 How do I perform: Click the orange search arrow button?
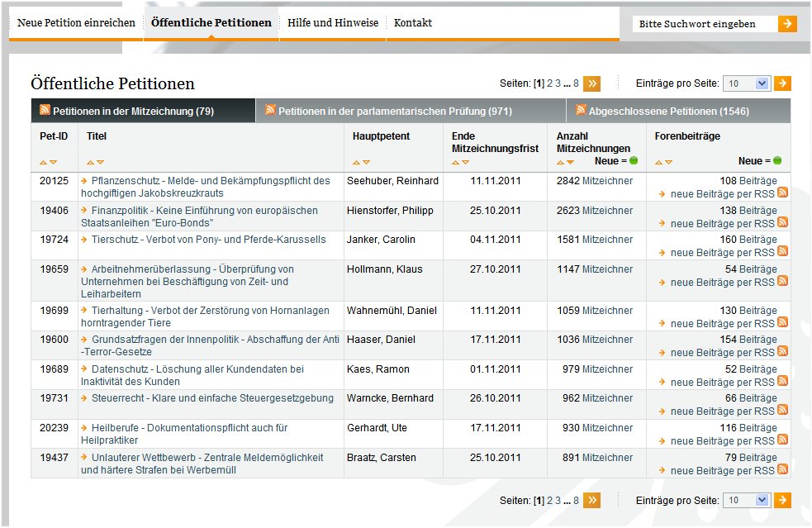pyautogui.click(x=787, y=23)
